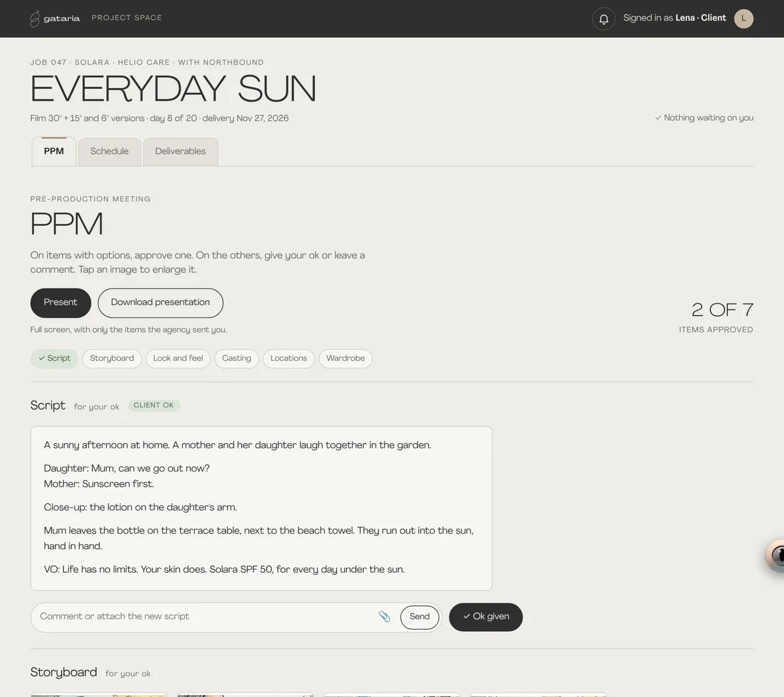
Task: Attach a file with the paperclip icon
Action: [385, 617]
